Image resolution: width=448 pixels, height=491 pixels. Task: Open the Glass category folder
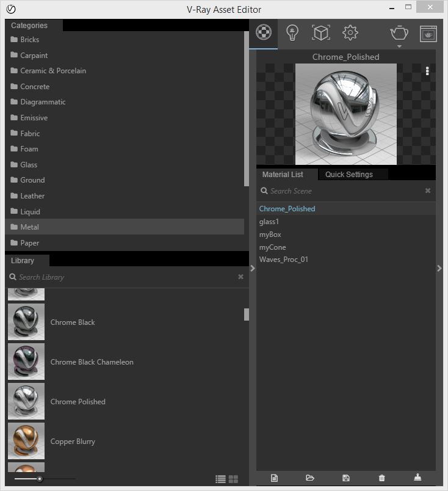(125, 165)
